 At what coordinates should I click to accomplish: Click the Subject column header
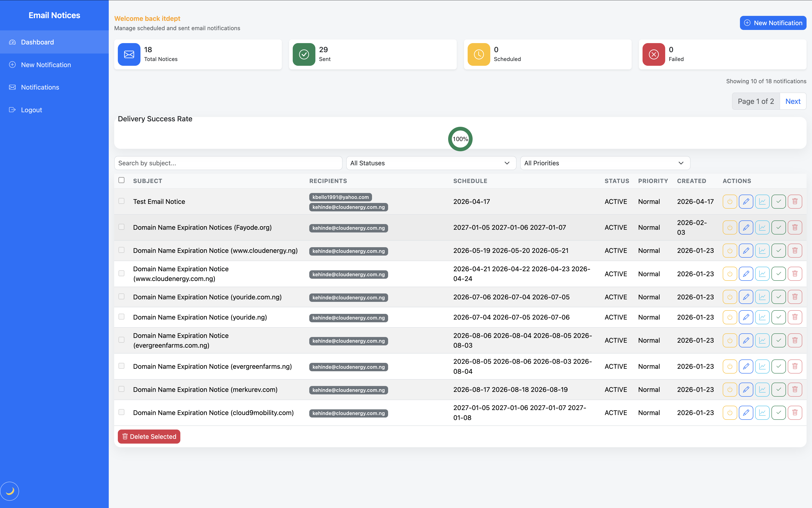tap(148, 181)
